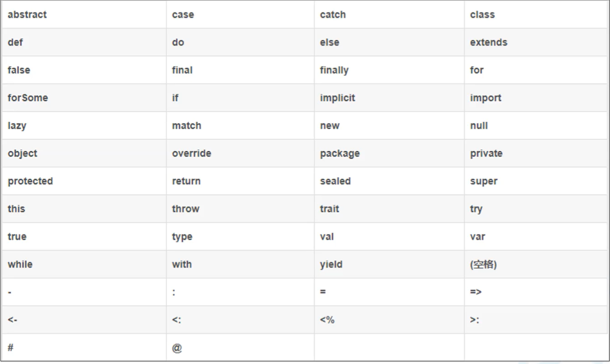
Task: Click the 'override' keyword cell
Action: pos(191,154)
